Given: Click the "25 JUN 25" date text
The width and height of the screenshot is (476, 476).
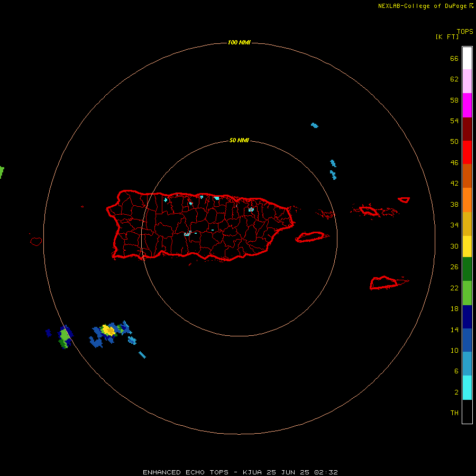Looking at the screenshot, I should (x=288, y=472).
